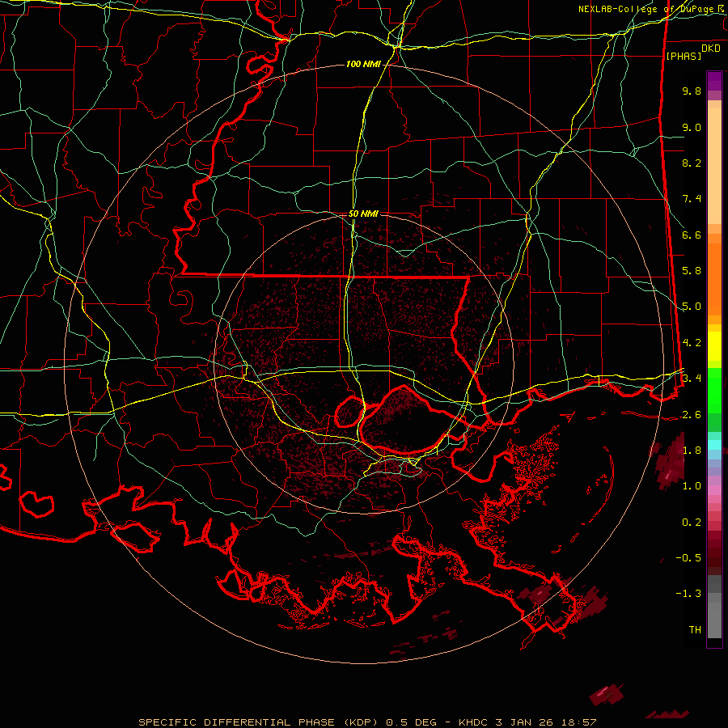Image resolution: width=728 pixels, height=728 pixels.
Task: Select the "[PHAS]" units label
Action: coord(684,56)
